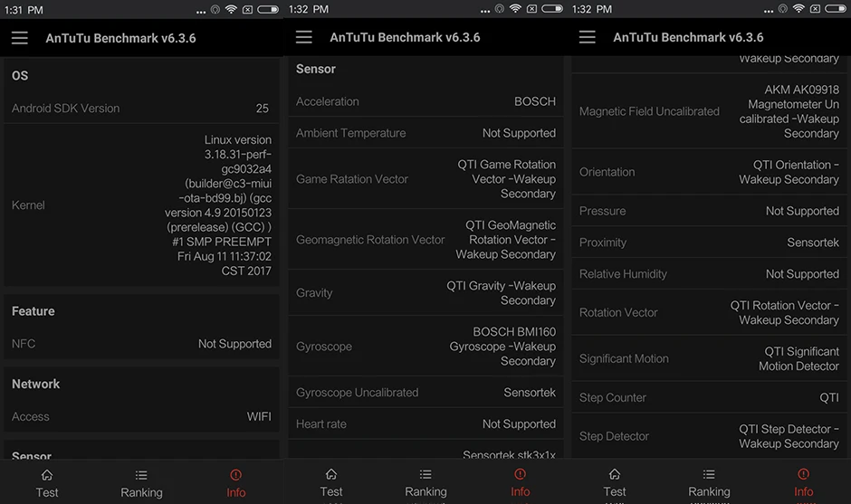Viewport: 851px width, 504px height.
Task: Click Sensortek proximity value
Action: coord(813,242)
